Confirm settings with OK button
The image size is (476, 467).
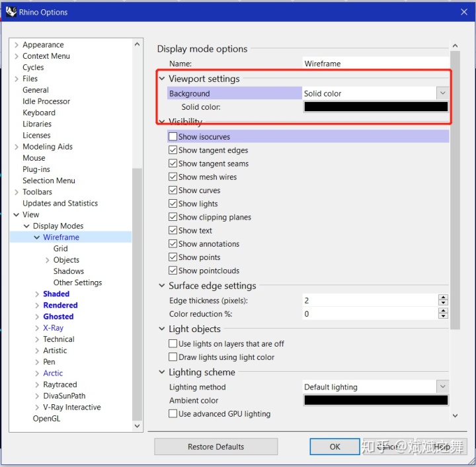click(x=335, y=446)
